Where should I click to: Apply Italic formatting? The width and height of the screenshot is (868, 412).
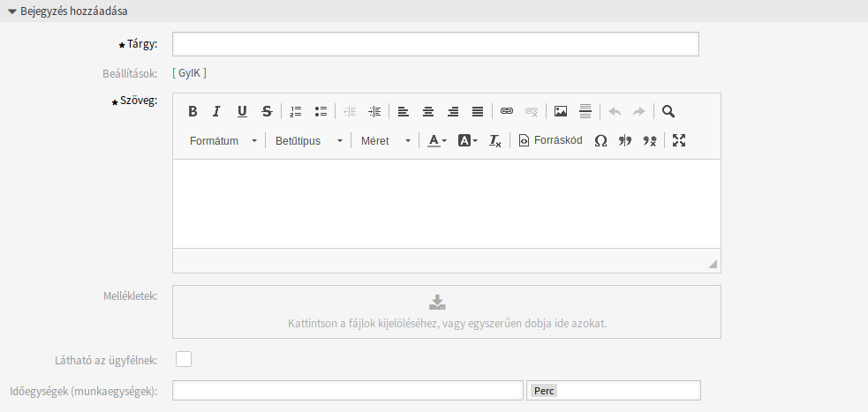click(x=217, y=111)
